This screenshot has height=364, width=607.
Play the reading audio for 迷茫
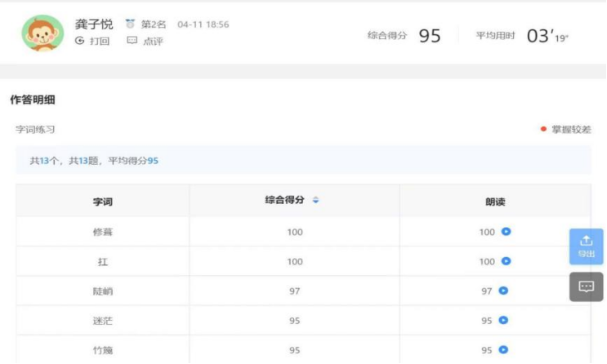pyautogui.click(x=503, y=321)
